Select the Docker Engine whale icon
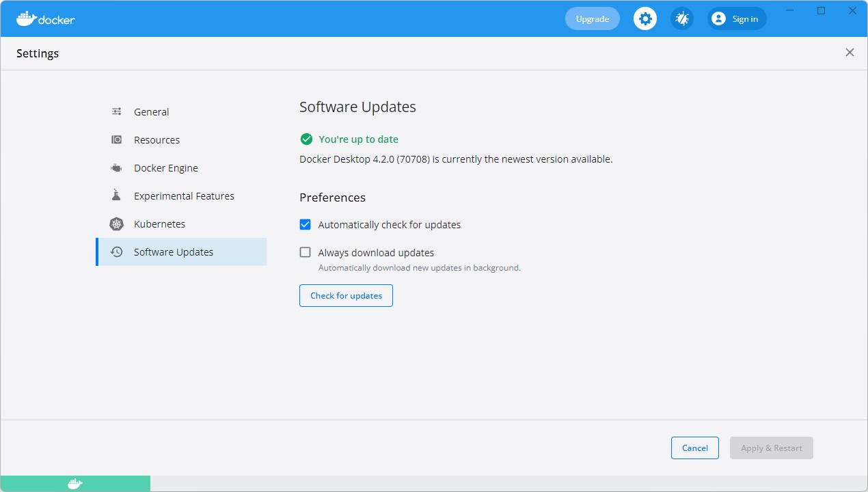Screen dimensions: 868x492 (x=116, y=167)
